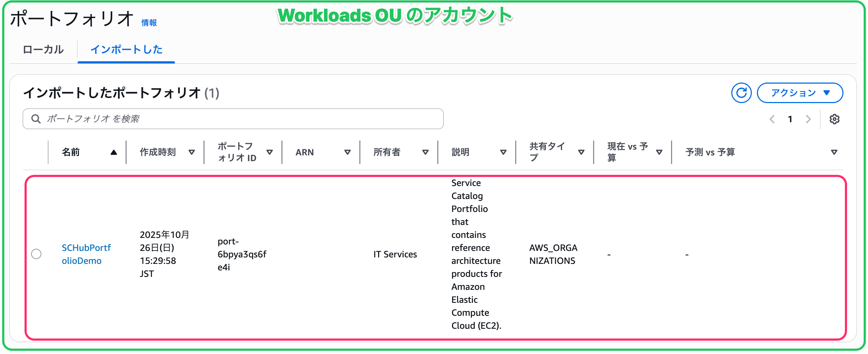Click the search magnifier icon

36,119
